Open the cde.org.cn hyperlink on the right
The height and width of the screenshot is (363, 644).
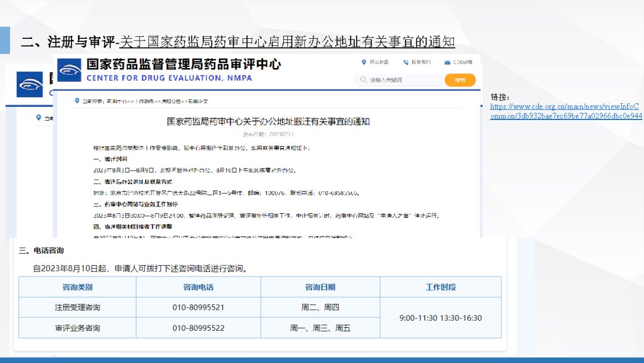coord(566,111)
